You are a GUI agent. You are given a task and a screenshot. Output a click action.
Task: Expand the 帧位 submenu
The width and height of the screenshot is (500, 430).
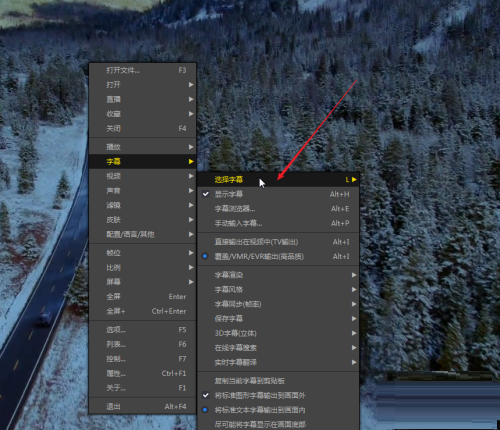tap(143, 253)
